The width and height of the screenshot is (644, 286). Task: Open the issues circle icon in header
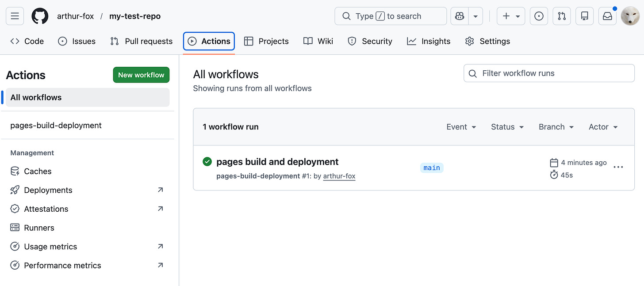click(539, 16)
